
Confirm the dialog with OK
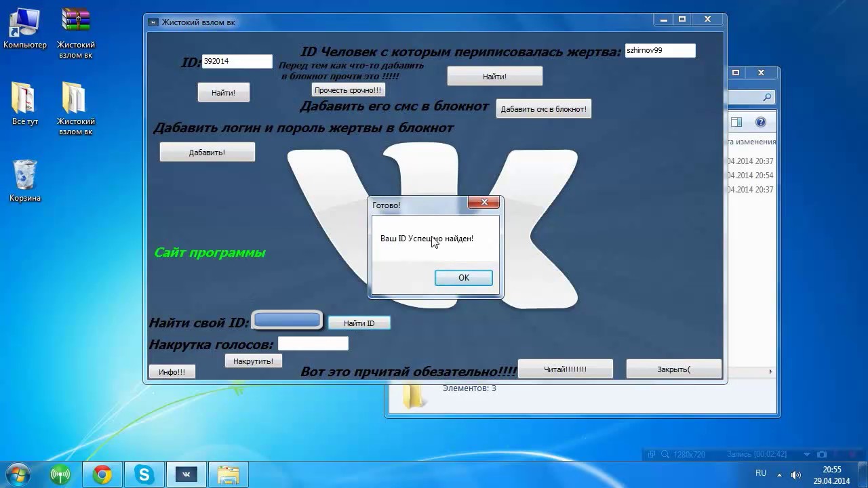coord(464,278)
